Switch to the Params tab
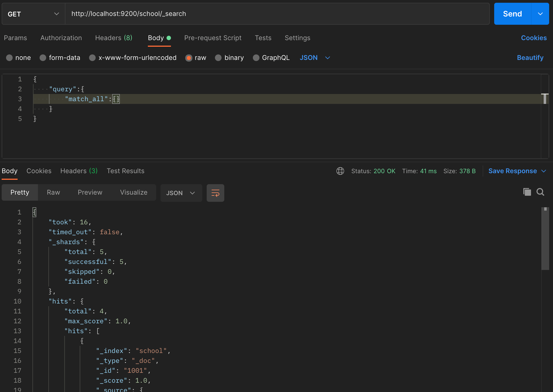Viewport: 553px width, 392px height. coord(15,38)
